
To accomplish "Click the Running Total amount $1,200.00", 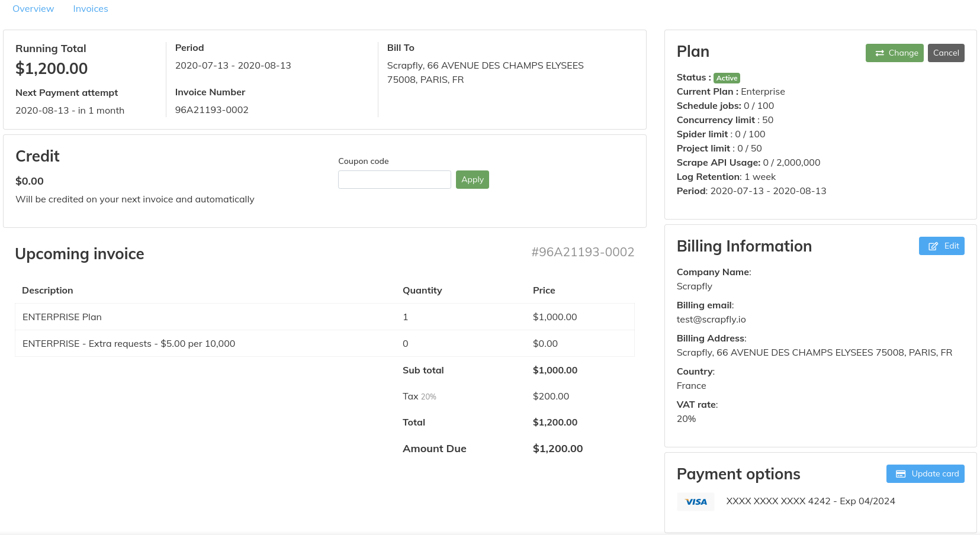I will (x=52, y=69).
